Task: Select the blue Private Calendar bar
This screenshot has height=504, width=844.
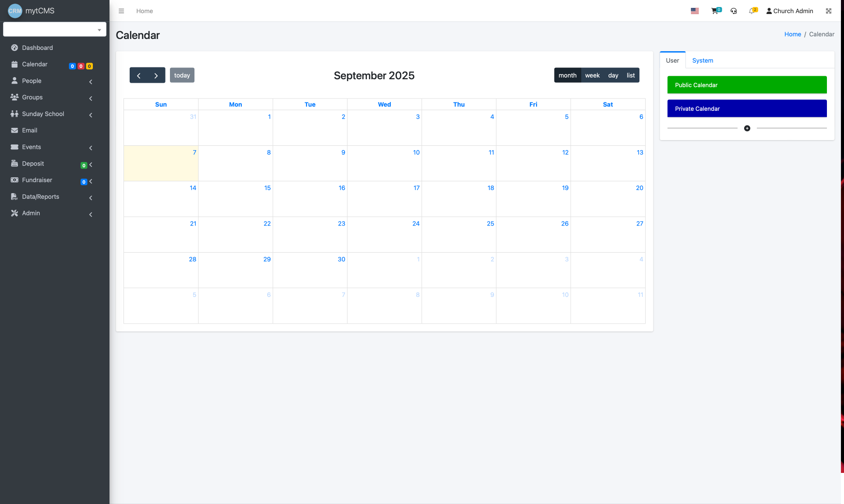Action: tap(747, 109)
